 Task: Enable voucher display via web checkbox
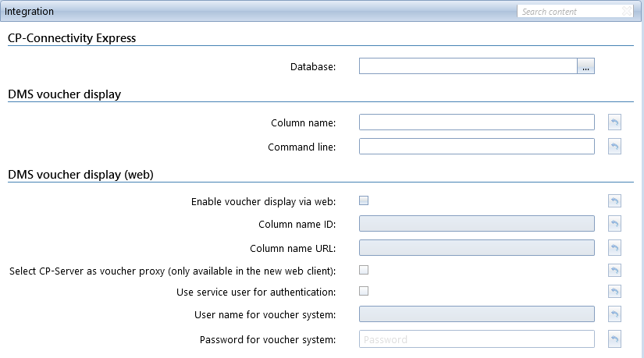(x=364, y=200)
